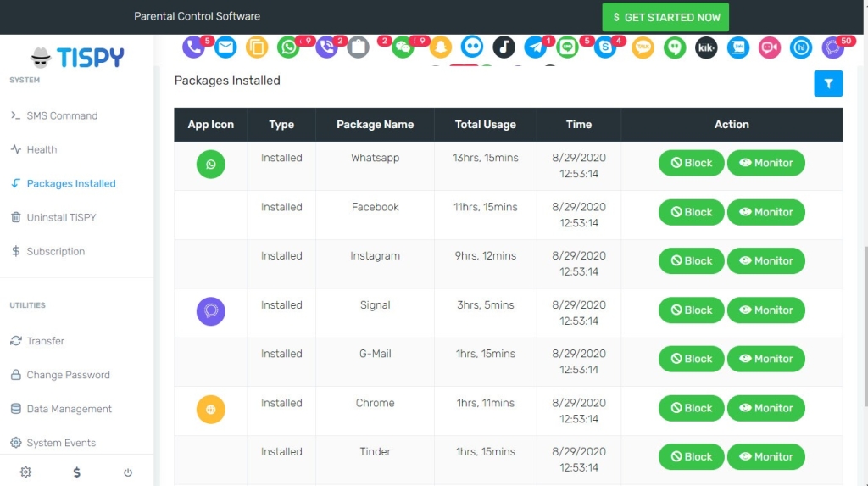Open the SMS envelope icon
The height and width of the screenshot is (486, 868).
225,47
